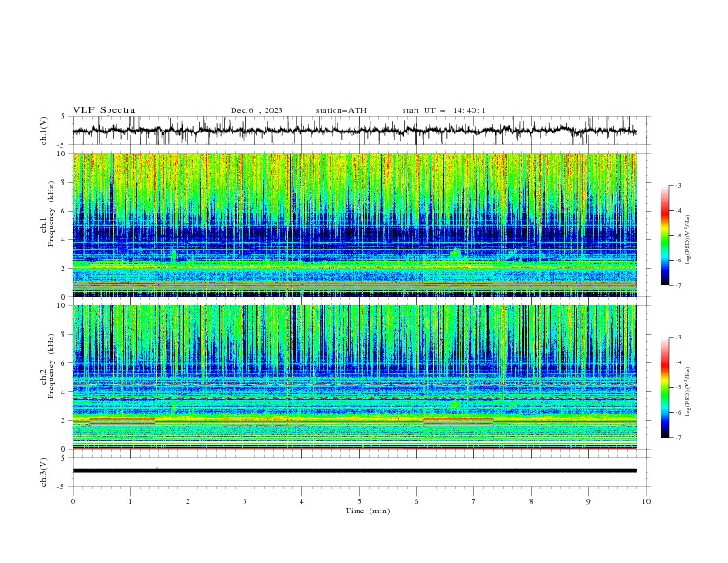This screenshot has width=728, height=563.
Task: Click the ch.2 colorbar "log(PSD)(V²/Hz)" label
Action: coord(688,392)
